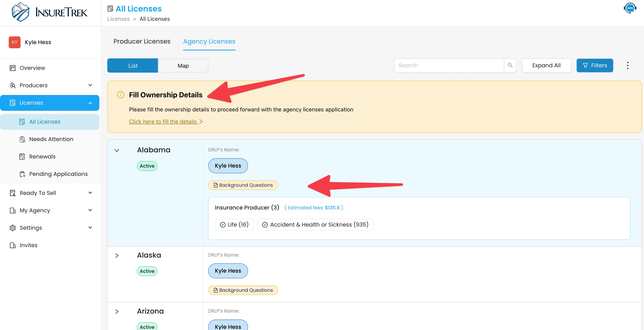This screenshot has width=644, height=330.
Task: Select the List view toggle
Action: pyautogui.click(x=133, y=65)
